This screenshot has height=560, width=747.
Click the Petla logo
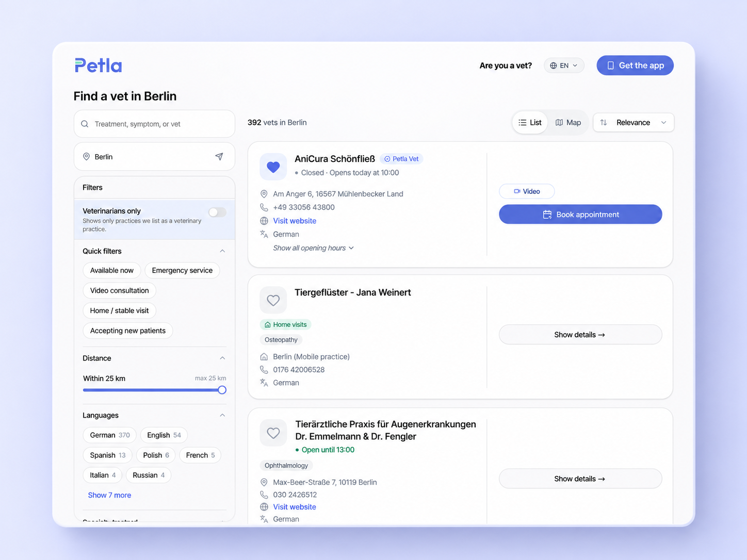(99, 65)
